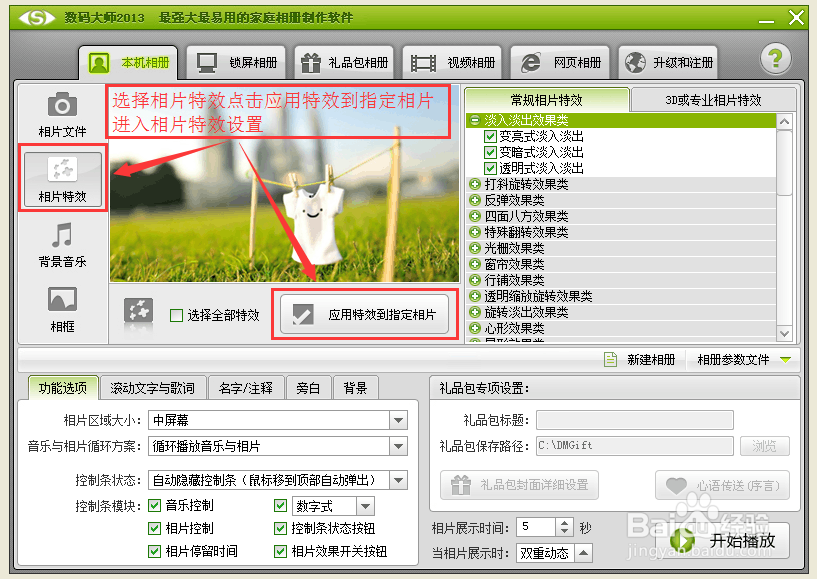Open the 数字式 dropdown
Screen dimensions: 817x579
[x=365, y=506]
